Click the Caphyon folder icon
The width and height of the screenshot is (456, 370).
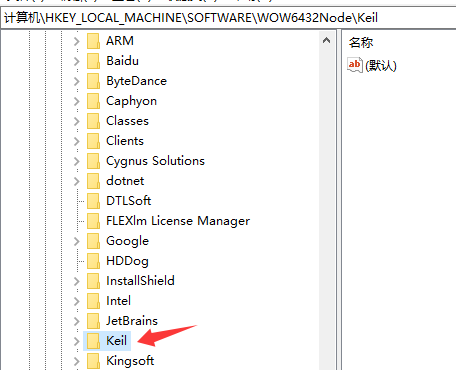point(93,101)
